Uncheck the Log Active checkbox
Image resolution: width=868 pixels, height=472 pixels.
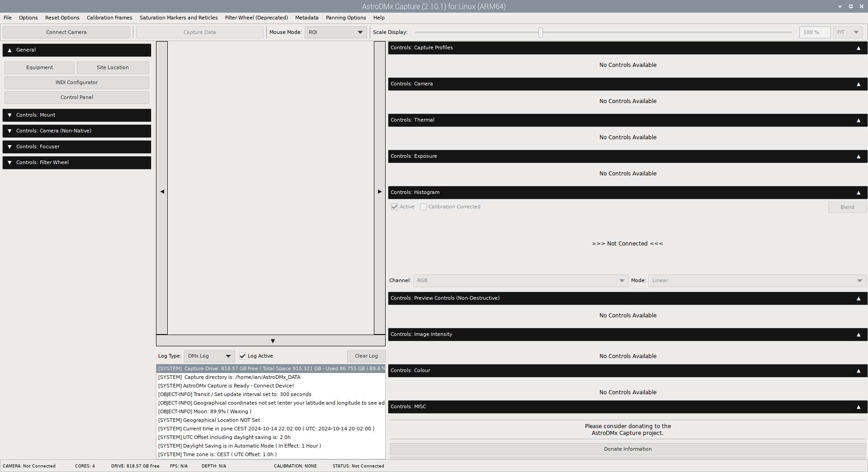(243, 356)
